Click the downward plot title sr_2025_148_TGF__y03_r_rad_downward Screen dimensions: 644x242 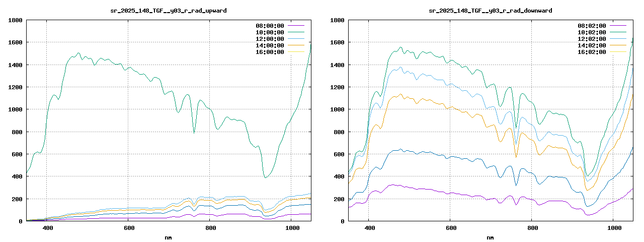tap(491, 11)
